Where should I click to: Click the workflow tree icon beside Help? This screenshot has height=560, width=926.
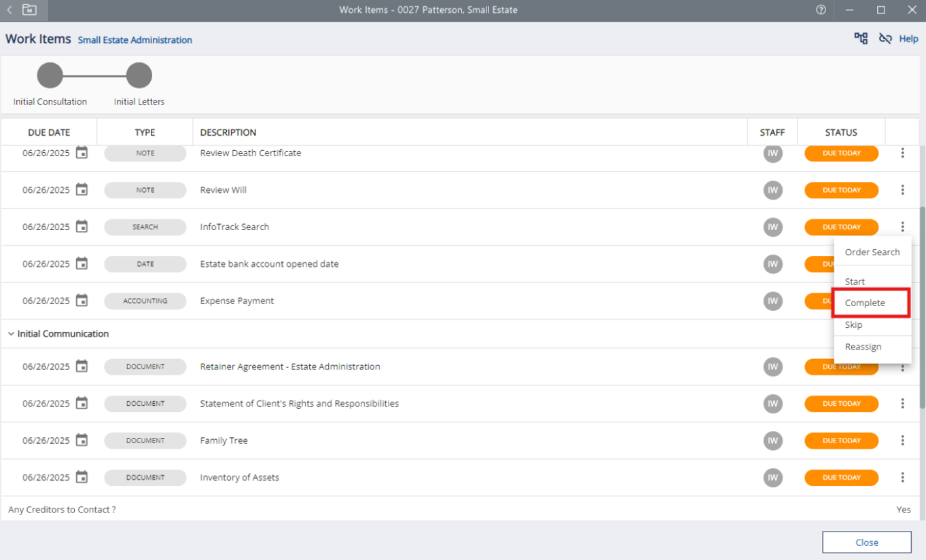coord(861,39)
